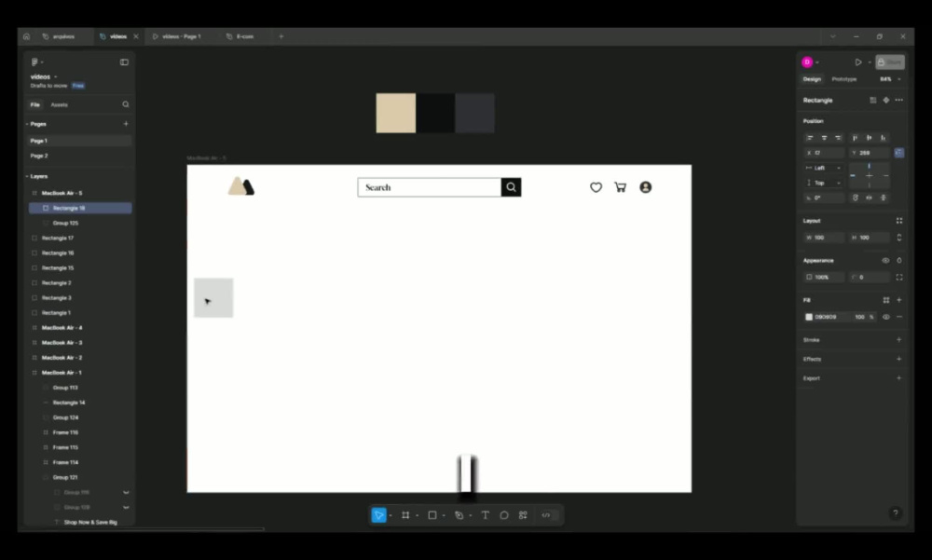Screen dimensions: 932x560
Task: Add a new page with plus
Action: coord(126,124)
